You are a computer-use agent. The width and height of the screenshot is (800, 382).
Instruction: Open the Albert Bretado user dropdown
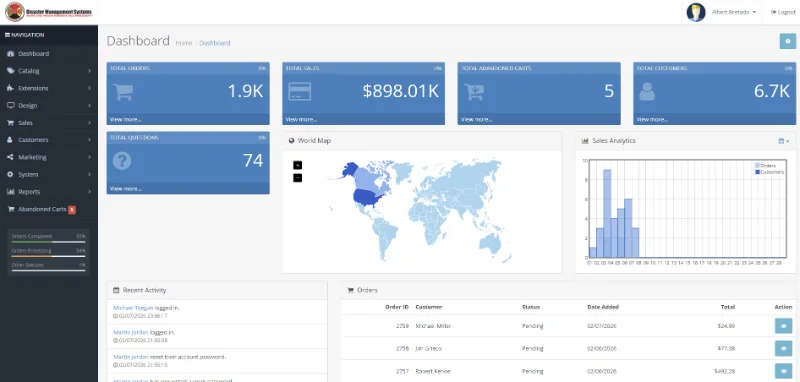tap(734, 12)
